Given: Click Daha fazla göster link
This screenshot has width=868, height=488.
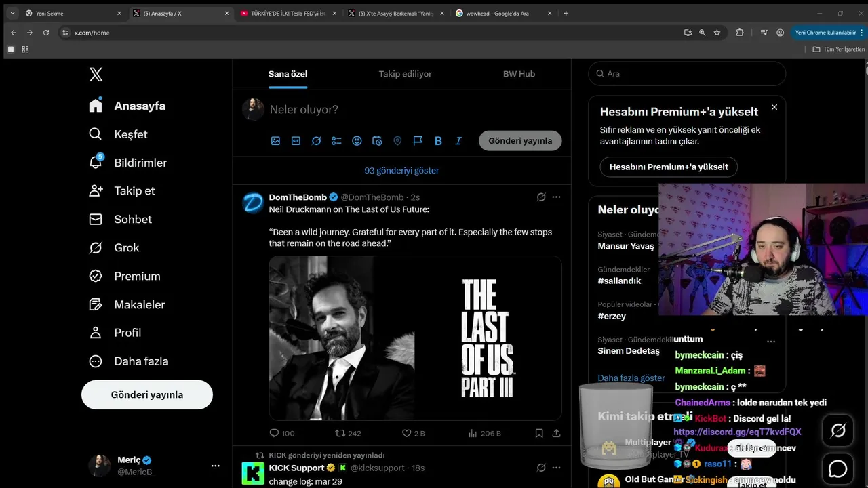Looking at the screenshot, I should tap(631, 378).
